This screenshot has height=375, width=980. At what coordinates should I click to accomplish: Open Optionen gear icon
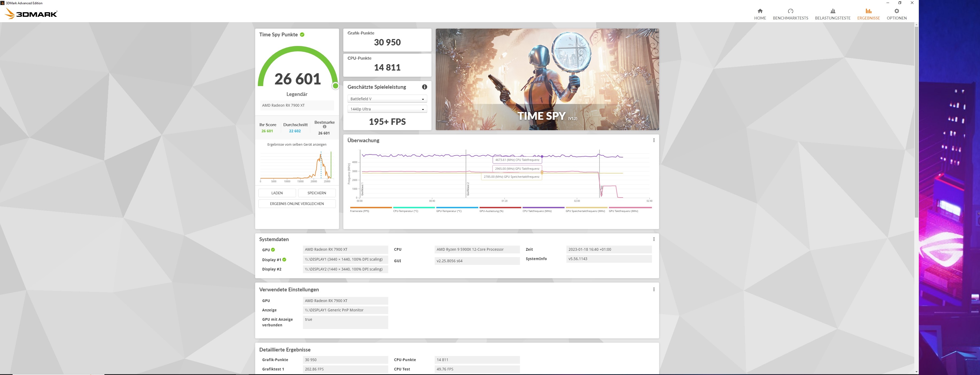click(x=896, y=11)
